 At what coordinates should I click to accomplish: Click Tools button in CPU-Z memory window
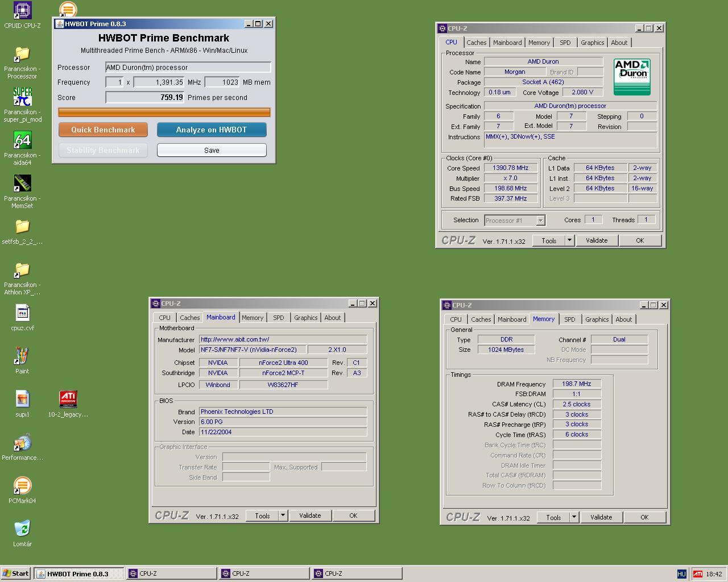(553, 517)
